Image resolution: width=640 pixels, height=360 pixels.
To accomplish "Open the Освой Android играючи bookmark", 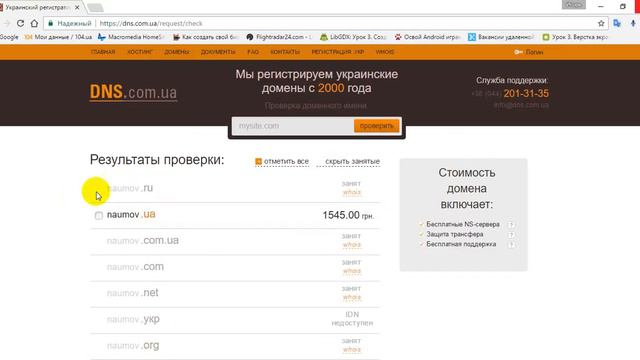I will (x=427, y=37).
